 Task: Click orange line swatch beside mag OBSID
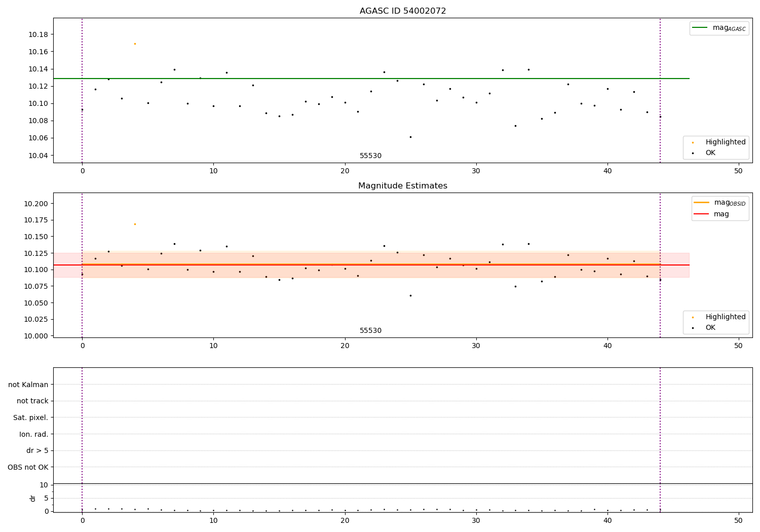point(701,203)
